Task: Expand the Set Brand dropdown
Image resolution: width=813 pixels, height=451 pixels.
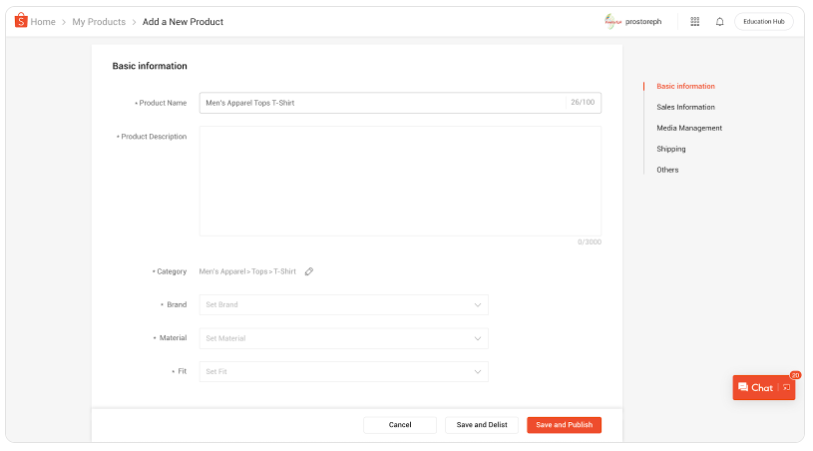Action: pyautogui.click(x=343, y=305)
